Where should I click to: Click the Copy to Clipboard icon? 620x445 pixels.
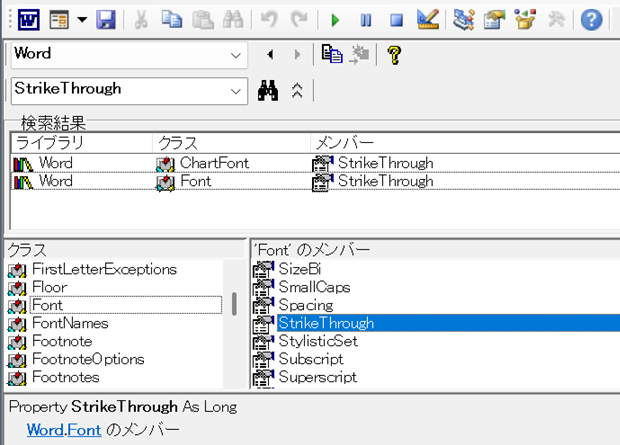click(x=332, y=54)
